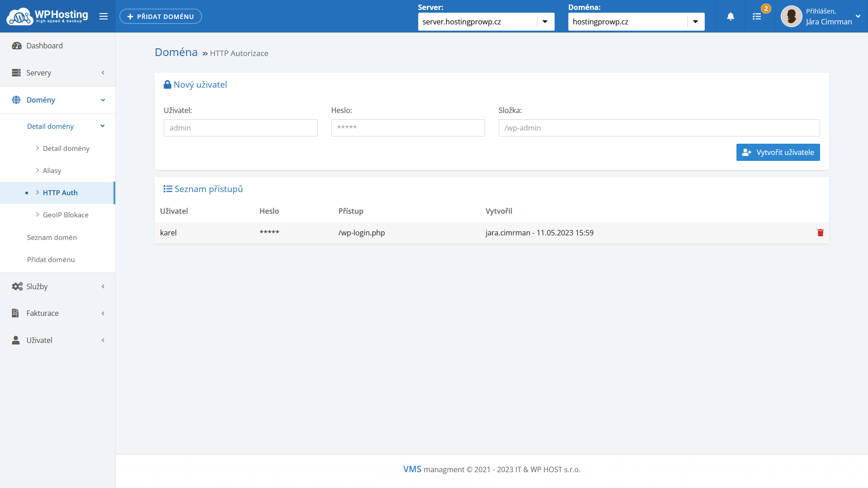868x488 pixels.
Task: Delete the karel access entry via trash icon
Action: tap(820, 233)
